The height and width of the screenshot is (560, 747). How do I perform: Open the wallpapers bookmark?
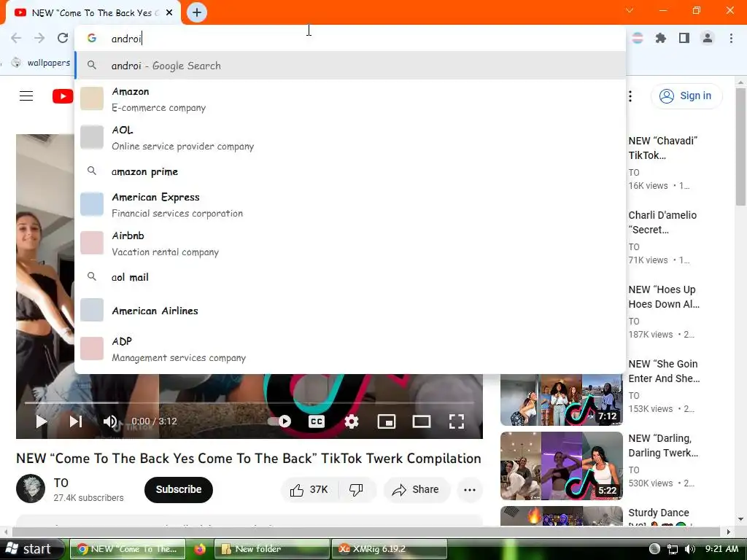click(41, 63)
